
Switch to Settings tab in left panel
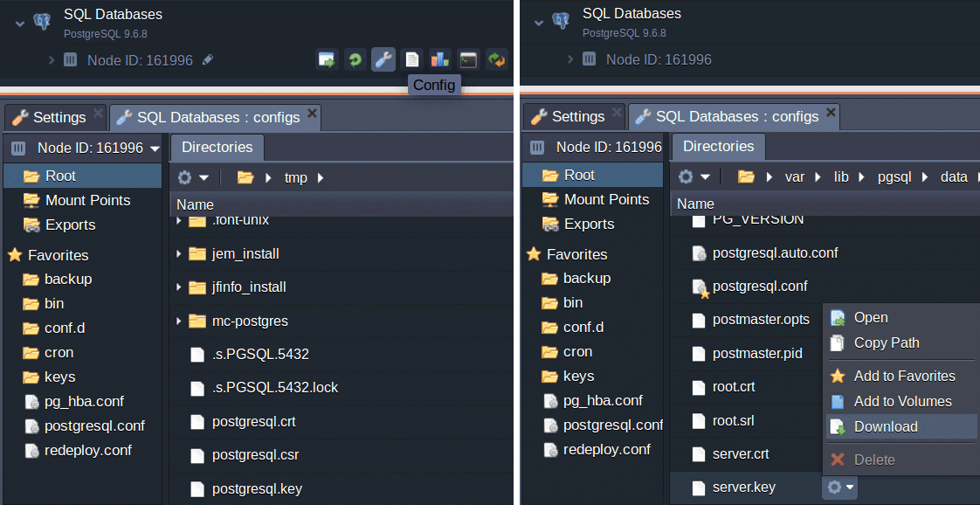[54, 117]
